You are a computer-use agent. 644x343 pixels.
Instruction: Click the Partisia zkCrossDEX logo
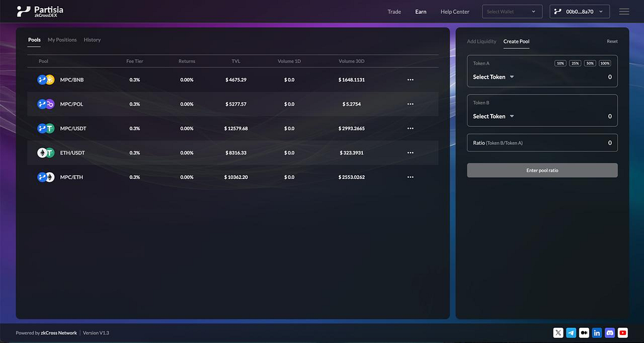coord(40,11)
